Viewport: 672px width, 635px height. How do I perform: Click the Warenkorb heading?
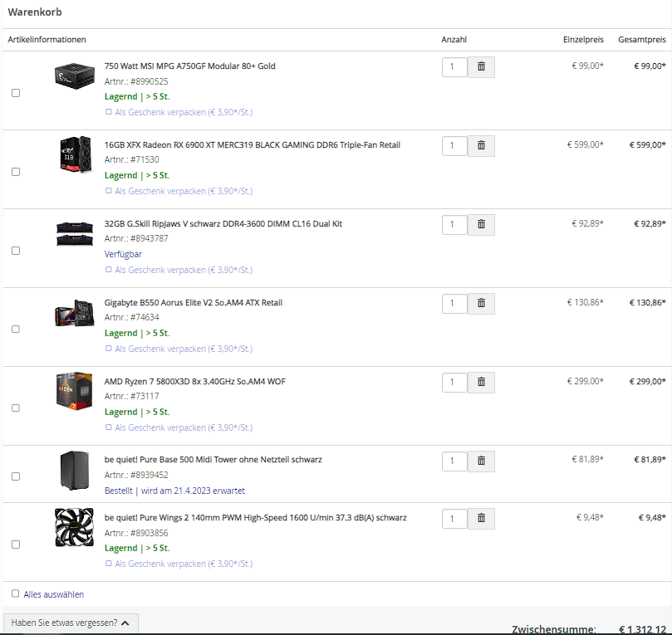(x=35, y=12)
